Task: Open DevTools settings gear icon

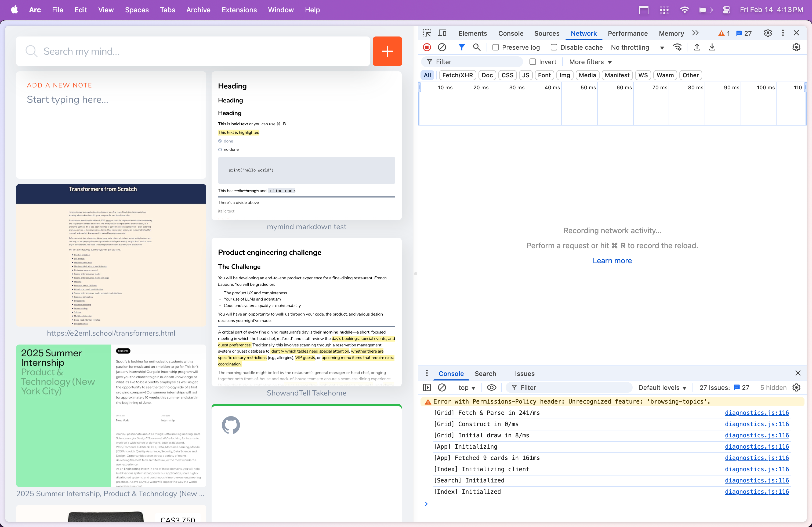Action: (768, 33)
